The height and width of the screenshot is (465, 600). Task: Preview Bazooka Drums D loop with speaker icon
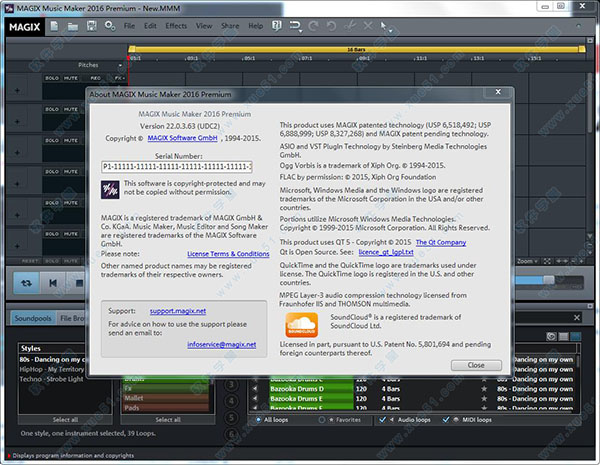tap(255, 388)
